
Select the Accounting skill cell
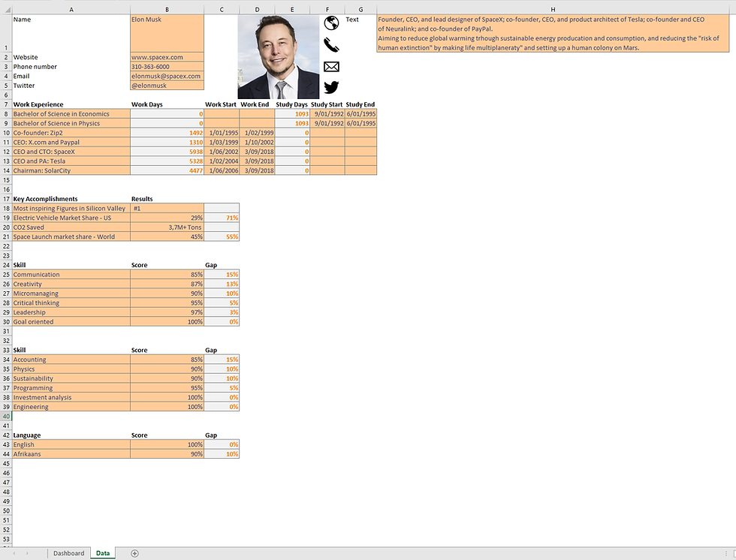coord(71,360)
